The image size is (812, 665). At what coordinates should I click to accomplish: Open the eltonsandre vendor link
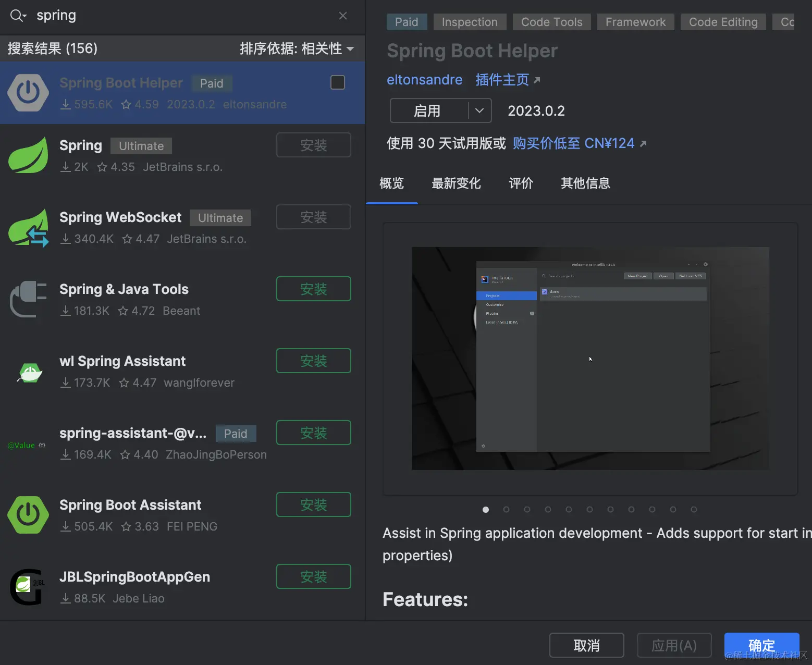[x=424, y=80]
